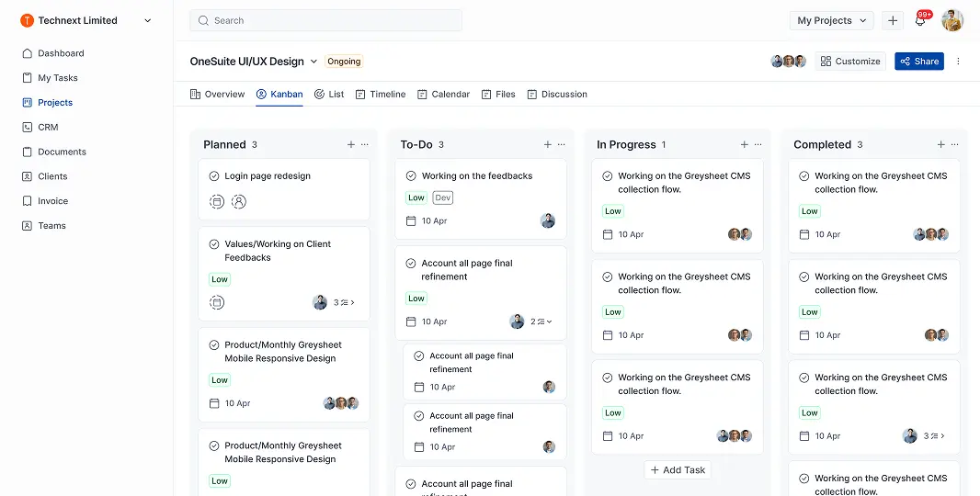Image resolution: width=980 pixels, height=496 pixels.
Task: Set due date on Login page redesign card
Action: click(217, 202)
